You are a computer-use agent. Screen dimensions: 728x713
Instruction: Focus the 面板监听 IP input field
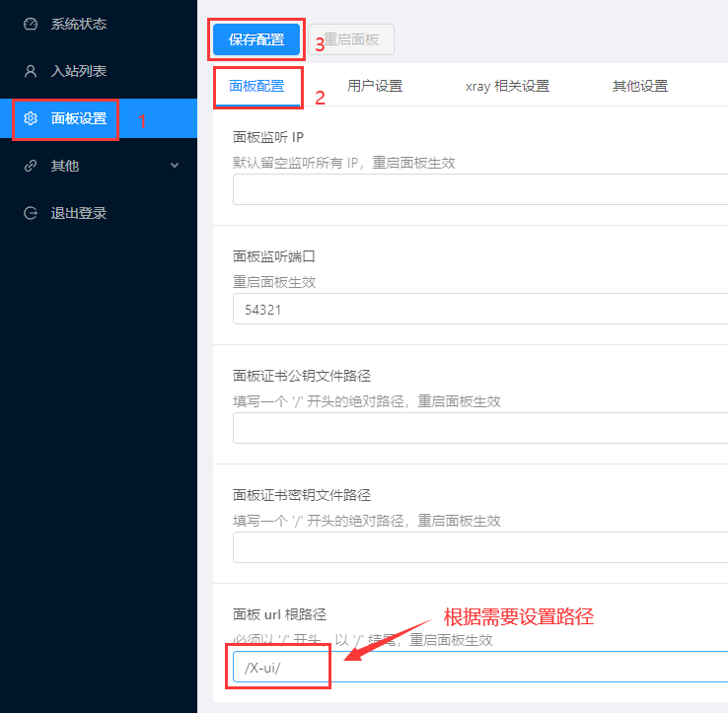click(x=479, y=189)
